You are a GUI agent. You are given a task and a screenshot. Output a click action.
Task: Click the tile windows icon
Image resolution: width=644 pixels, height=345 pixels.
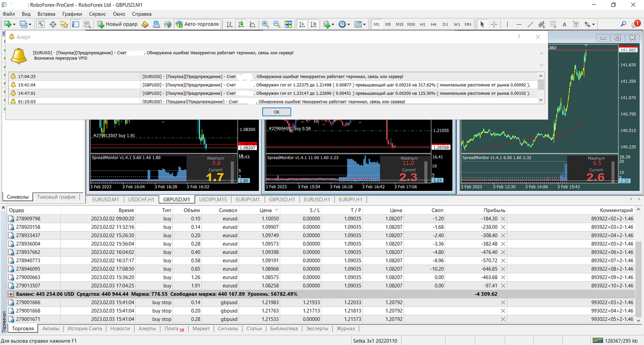pyautogui.click(x=288, y=24)
